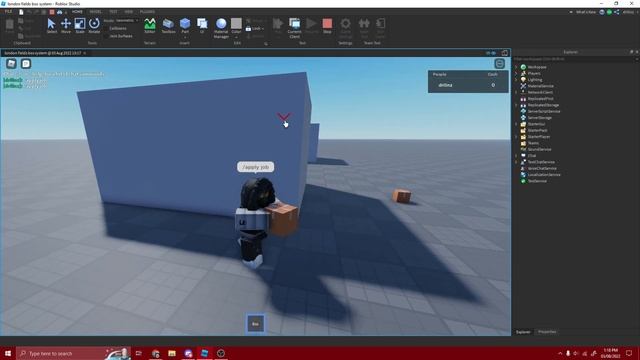Select SoundService in Explorer
The height and width of the screenshot is (360, 640).
click(539, 149)
